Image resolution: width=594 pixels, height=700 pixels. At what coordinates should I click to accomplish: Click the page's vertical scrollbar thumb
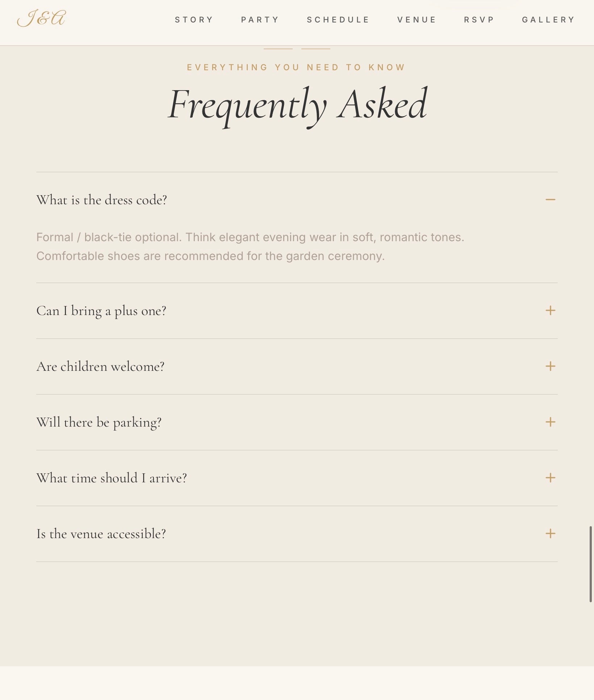[x=590, y=564]
